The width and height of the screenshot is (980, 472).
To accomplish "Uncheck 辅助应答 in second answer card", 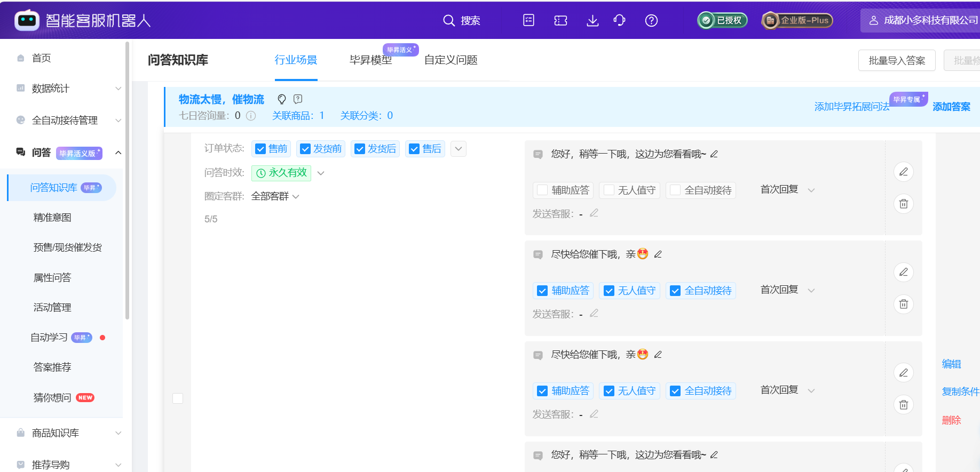I will 542,291.
